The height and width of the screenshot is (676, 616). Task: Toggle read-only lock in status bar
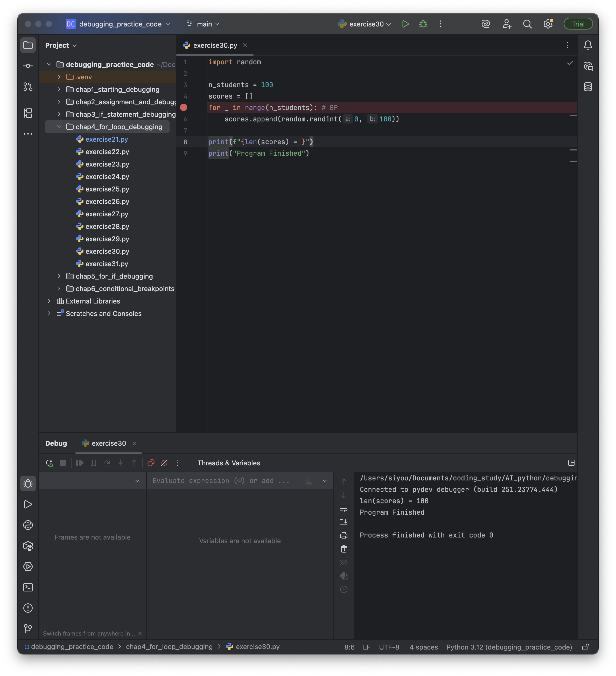click(585, 647)
